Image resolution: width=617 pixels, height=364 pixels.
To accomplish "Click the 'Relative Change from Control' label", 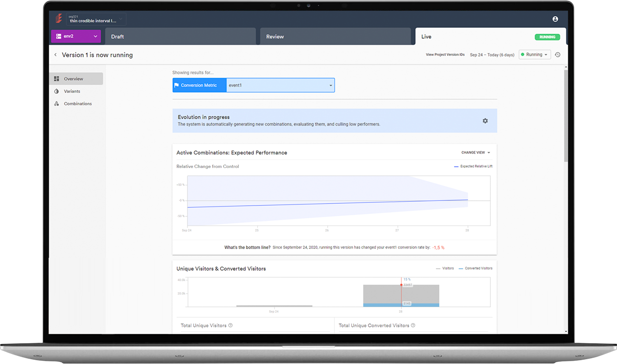I will click(x=208, y=167).
